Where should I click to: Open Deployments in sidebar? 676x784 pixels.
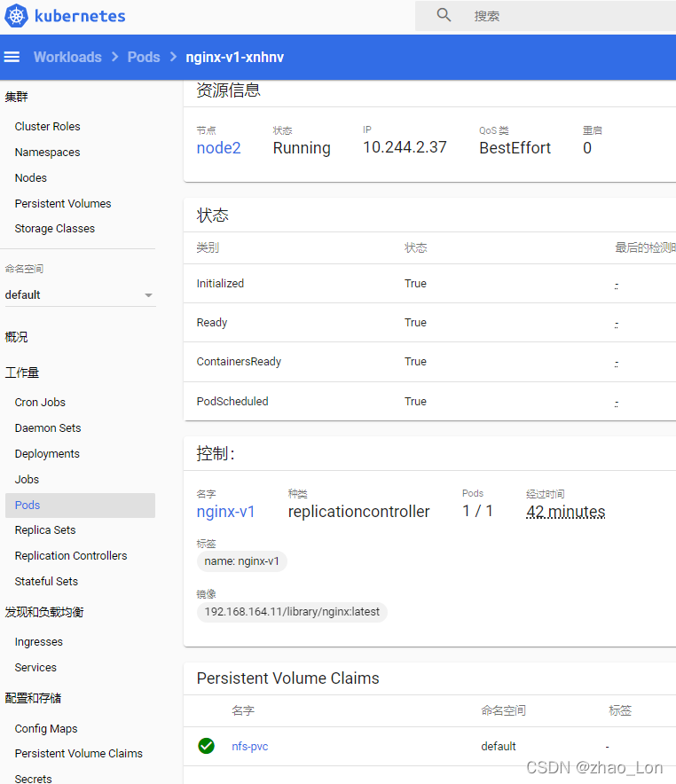point(47,453)
